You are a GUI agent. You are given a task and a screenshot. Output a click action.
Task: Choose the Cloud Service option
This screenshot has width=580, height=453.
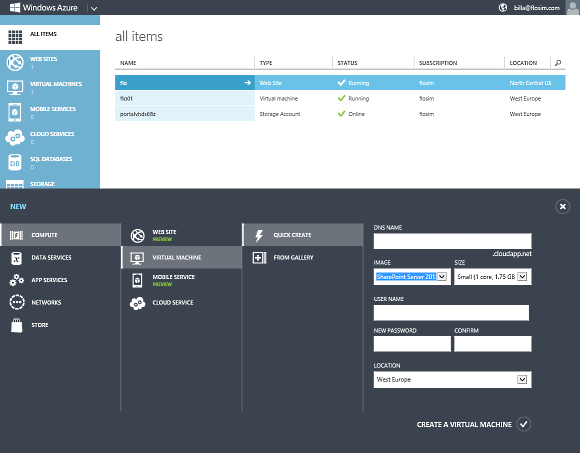coord(182,302)
